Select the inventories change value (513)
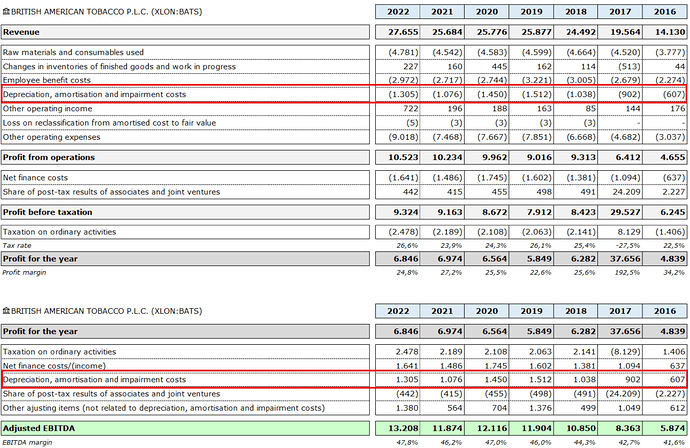Screen dimensions: 690x448 (x=628, y=66)
